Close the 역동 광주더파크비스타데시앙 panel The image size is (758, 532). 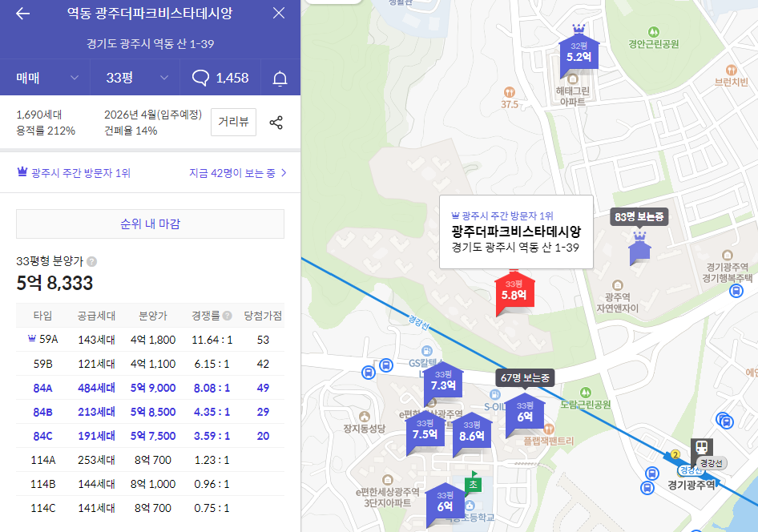point(279,13)
